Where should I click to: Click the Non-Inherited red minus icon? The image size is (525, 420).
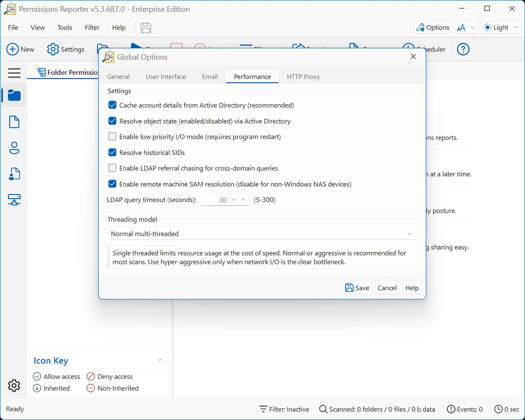[91, 388]
